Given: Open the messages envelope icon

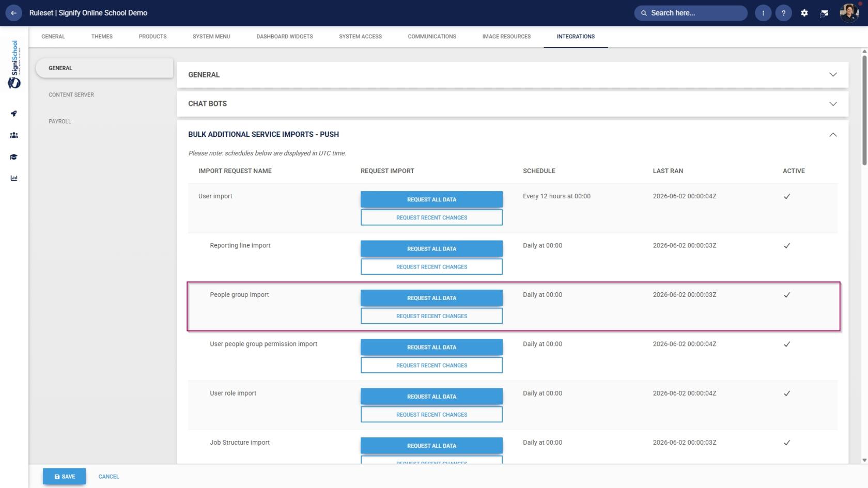Looking at the screenshot, I should click(824, 13).
